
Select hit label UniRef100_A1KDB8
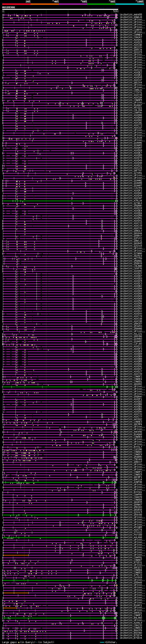point(131,359)
